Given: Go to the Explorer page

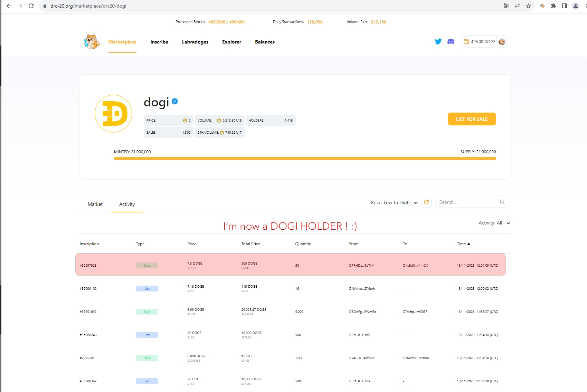Looking at the screenshot, I should tap(231, 42).
